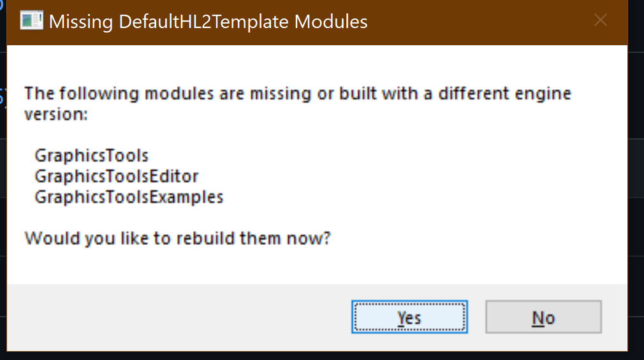Screen dimensions: 644x360
Task: Click the words "different engine" in the message
Action: pos(504,94)
